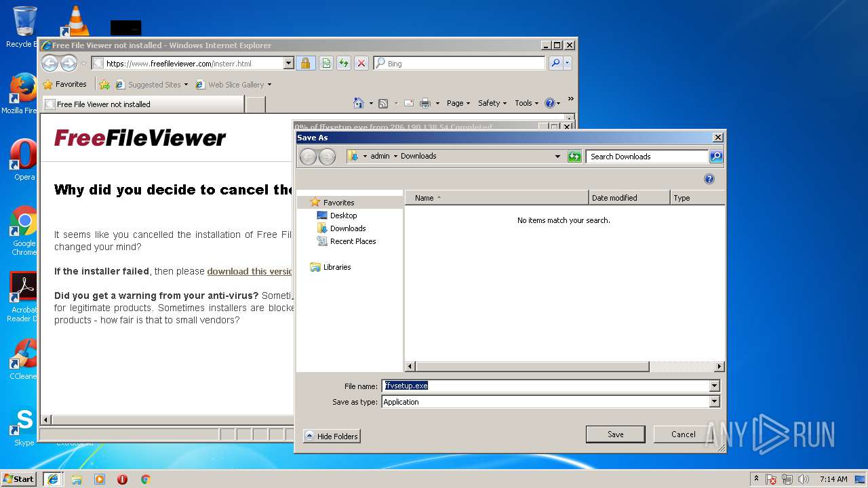Image resolution: width=868 pixels, height=488 pixels.
Task: Click the green refresh icon in Save As
Action: [x=574, y=157]
